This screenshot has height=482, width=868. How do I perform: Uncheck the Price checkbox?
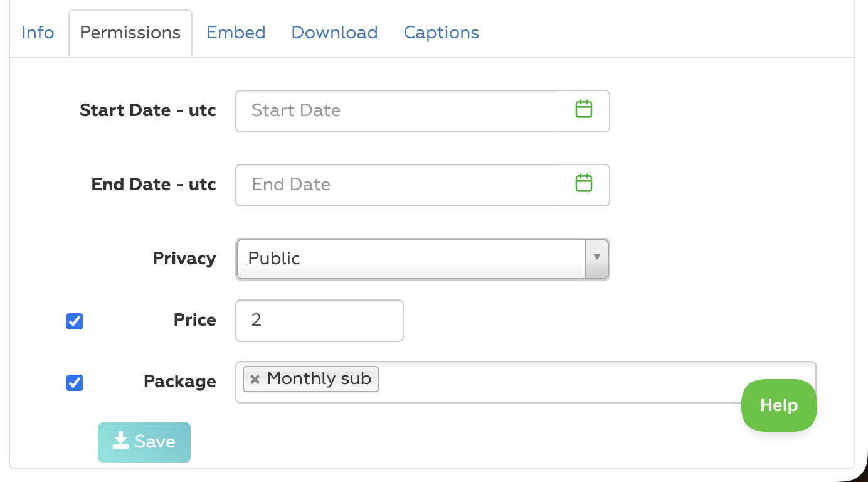[75, 321]
